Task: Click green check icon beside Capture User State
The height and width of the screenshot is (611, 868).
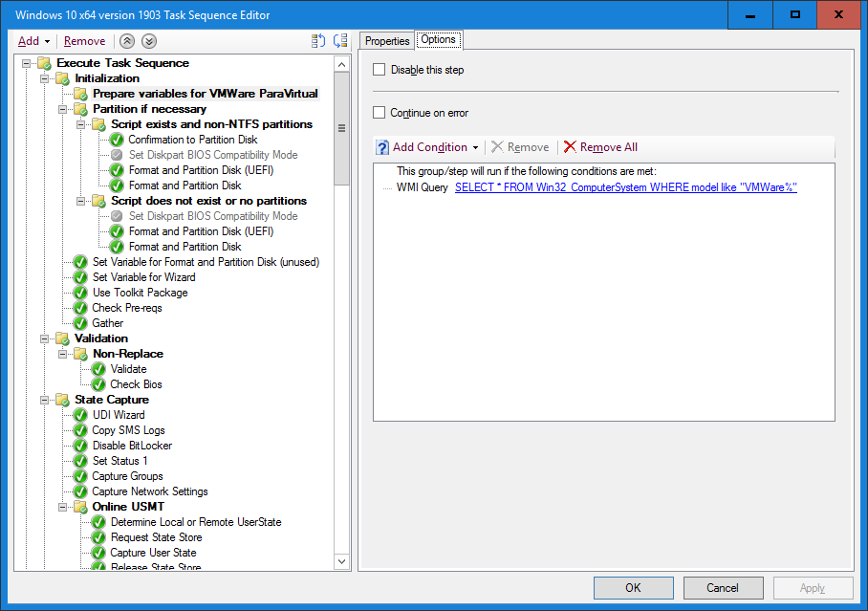Action: tap(99, 553)
